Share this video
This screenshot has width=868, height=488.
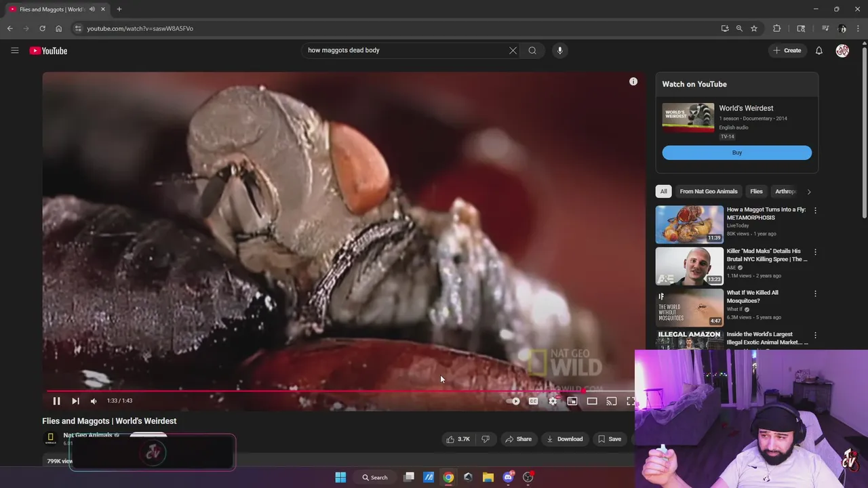518,439
